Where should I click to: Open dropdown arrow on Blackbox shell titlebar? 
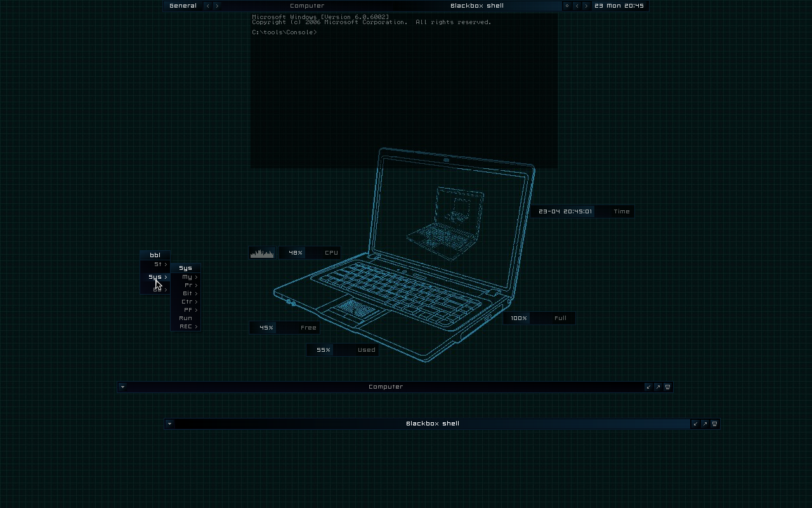click(x=169, y=424)
